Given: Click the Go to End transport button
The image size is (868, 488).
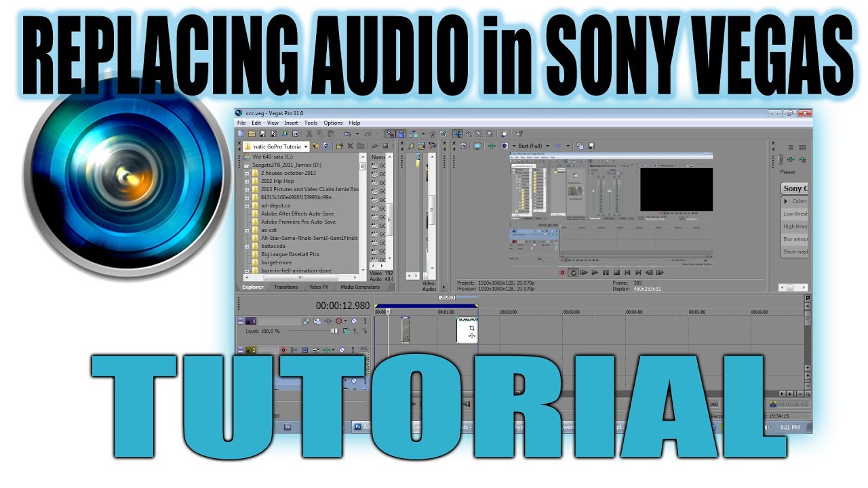Looking at the screenshot, I should [638, 272].
